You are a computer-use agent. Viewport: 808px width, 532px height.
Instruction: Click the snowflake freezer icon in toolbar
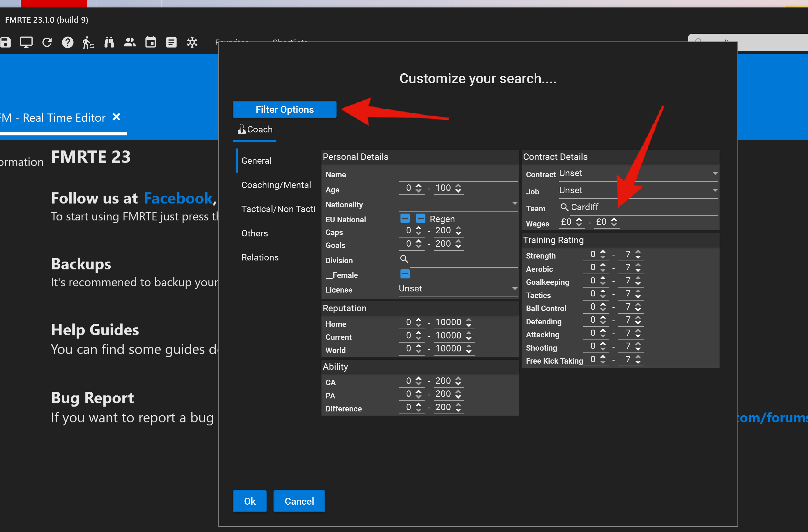(192, 42)
